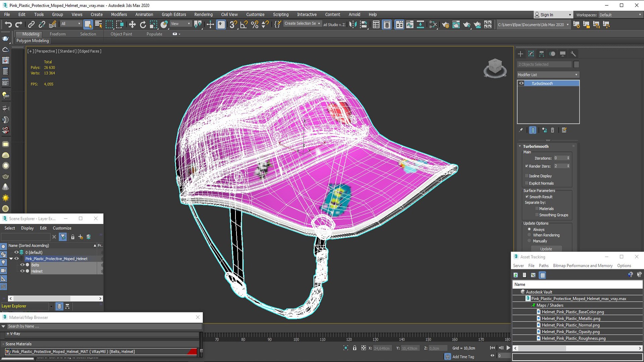Activate Select and Move tool

tap(132, 24)
